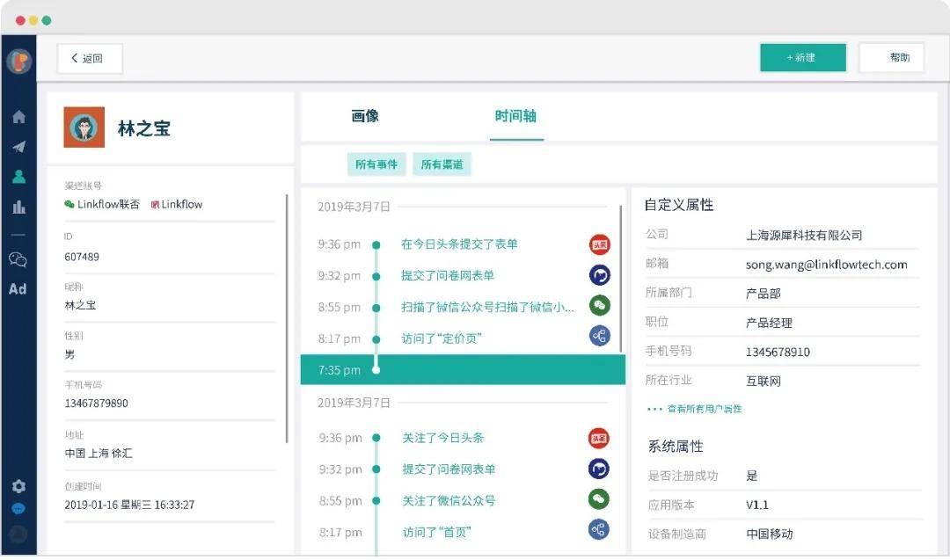Select the send/campaign paper plane icon
This screenshot has height=560, width=950.
coord(19,147)
